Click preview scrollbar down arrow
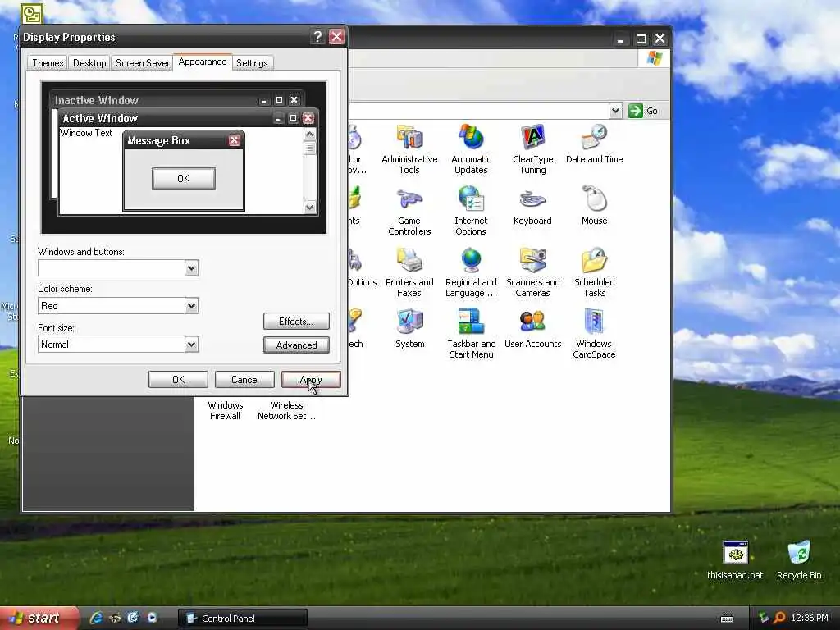Viewport: 840px width, 630px height. point(309,207)
